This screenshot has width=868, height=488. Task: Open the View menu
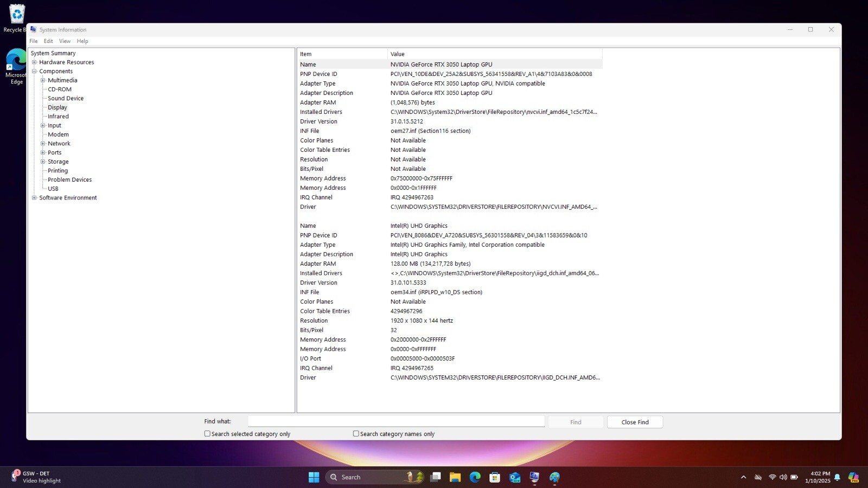click(x=65, y=41)
